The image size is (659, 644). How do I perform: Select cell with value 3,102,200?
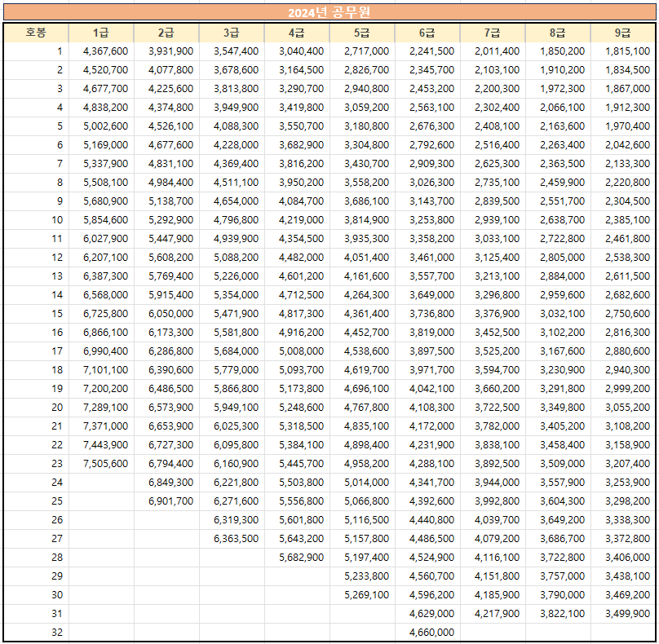[558, 333]
